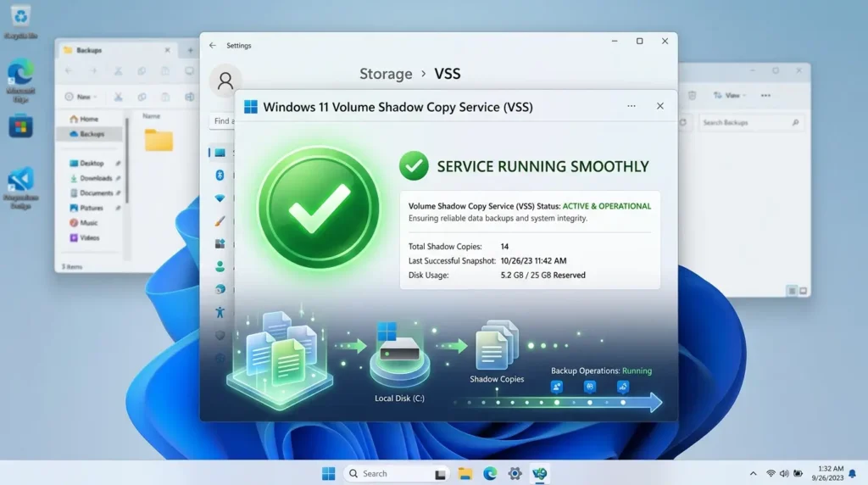Click the middle blue backup operation icon

pos(590,387)
